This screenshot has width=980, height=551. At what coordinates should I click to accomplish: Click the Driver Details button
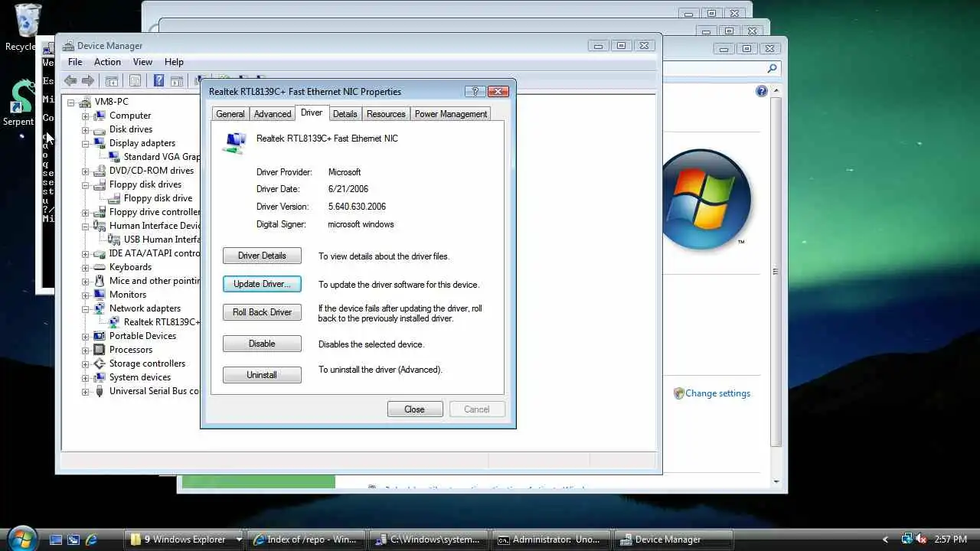[x=262, y=256]
